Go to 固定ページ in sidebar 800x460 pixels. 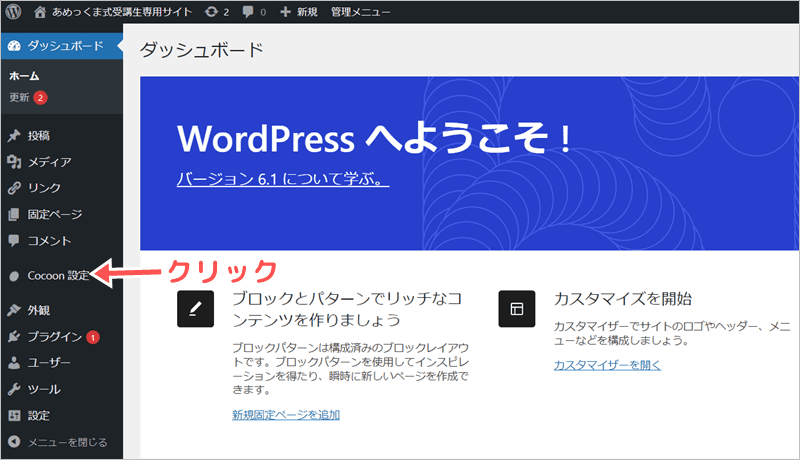pyautogui.click(x=55, y=214)
